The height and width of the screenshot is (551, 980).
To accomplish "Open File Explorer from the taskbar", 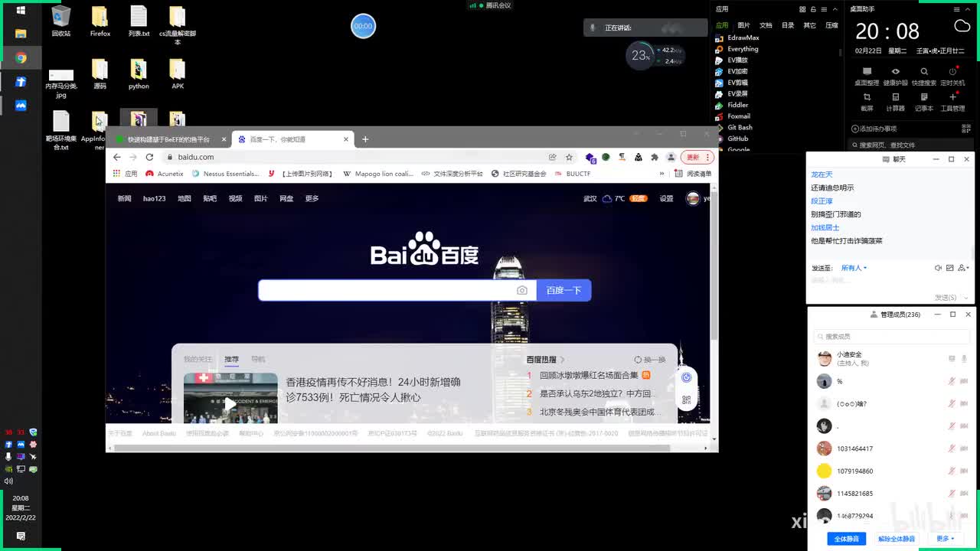I will pos(21,34).
